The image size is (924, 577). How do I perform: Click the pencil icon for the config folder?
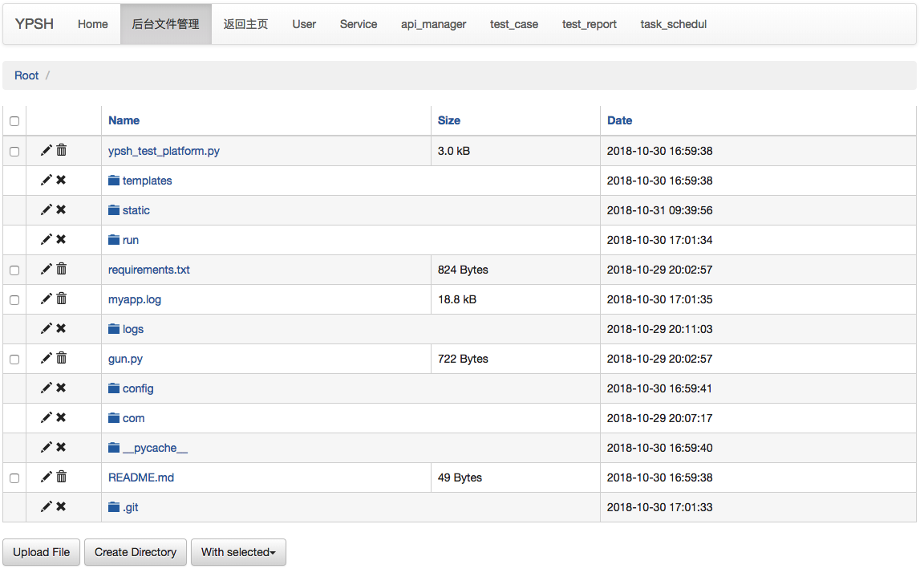tap(46, 388)
